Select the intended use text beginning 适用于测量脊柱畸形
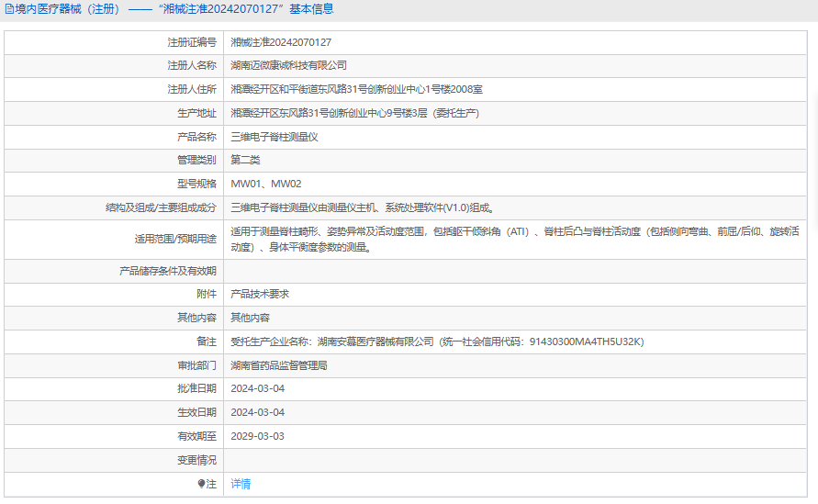818x504 pixels. [515, 239]
